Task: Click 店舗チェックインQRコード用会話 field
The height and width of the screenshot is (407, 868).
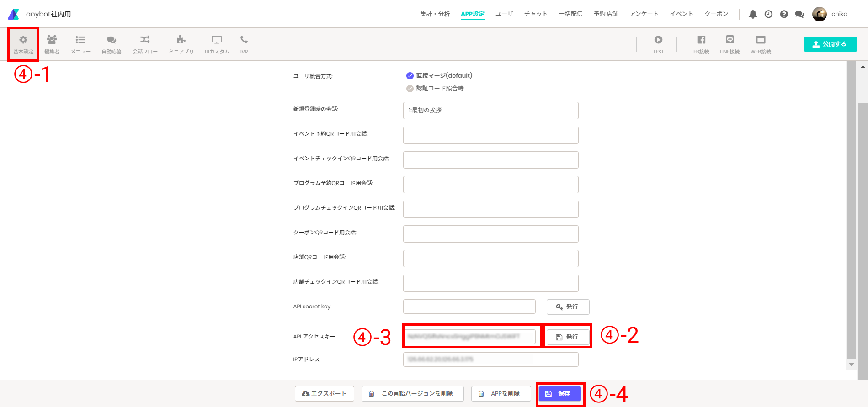Action: point(490,283)
